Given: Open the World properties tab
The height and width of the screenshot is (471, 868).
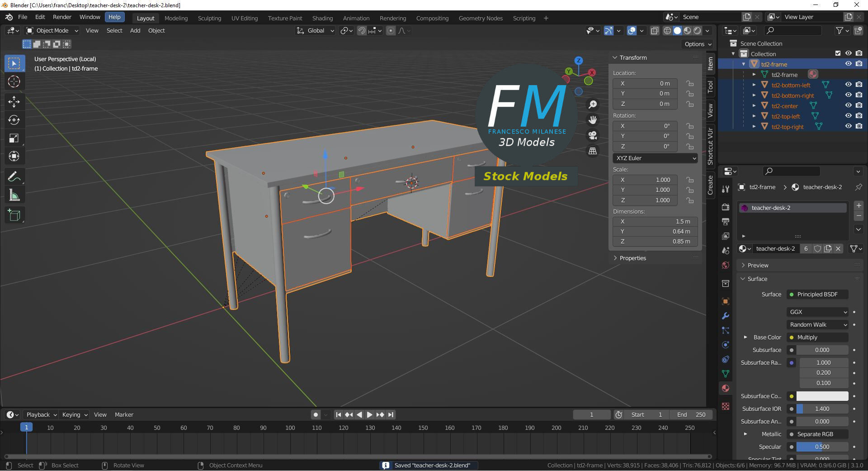Looking at the screenshot, I should tap(726, 265).
